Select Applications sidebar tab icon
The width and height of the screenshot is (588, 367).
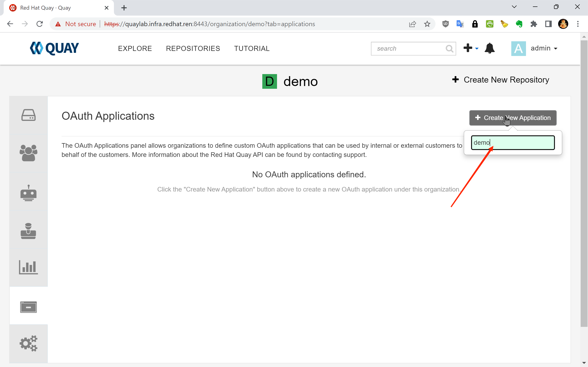coord(28,307)
